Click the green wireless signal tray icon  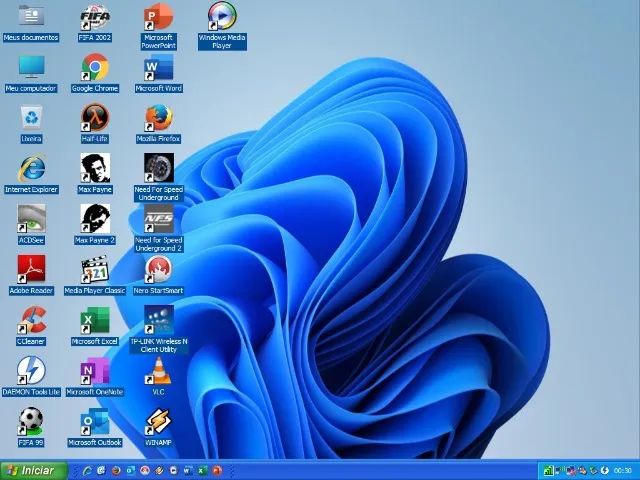pyautogui.click(x=549, y=471)
